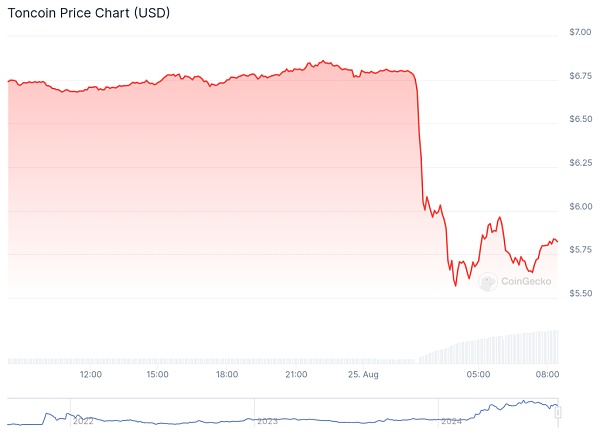
Task: Click the $6.00 price axis label
Action: click(580, 207)
